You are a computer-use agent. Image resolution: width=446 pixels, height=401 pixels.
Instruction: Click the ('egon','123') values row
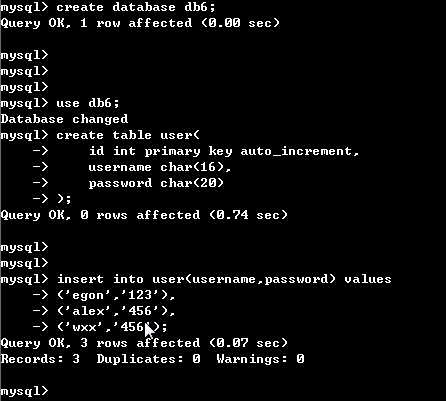116,295
